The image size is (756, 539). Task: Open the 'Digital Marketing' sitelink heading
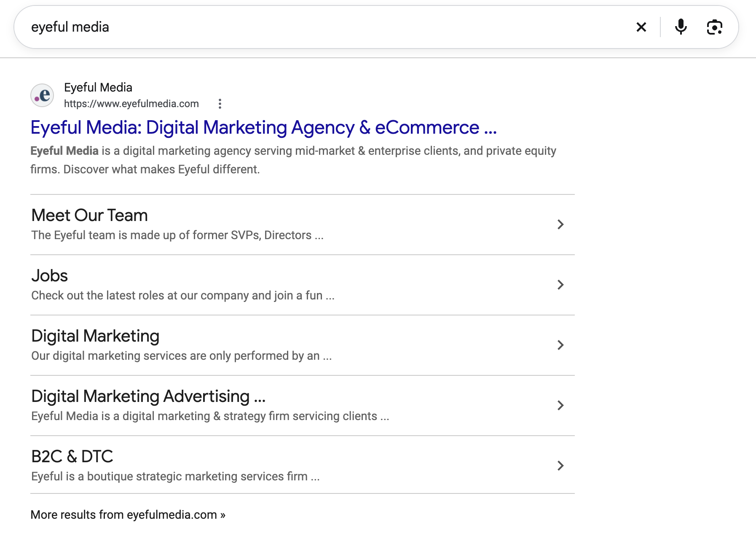95,336
